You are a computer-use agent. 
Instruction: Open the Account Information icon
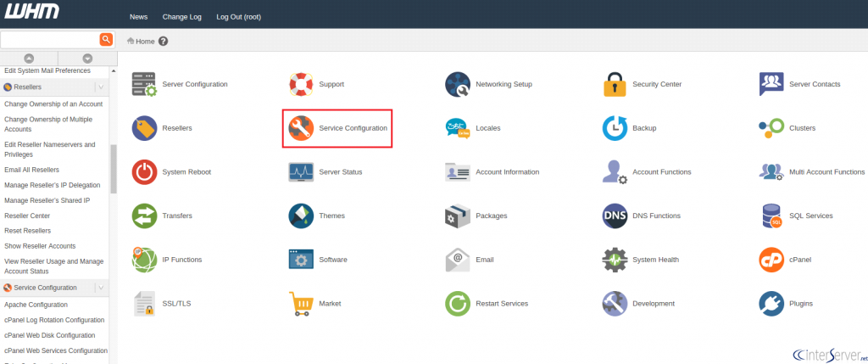pos(458,171)
